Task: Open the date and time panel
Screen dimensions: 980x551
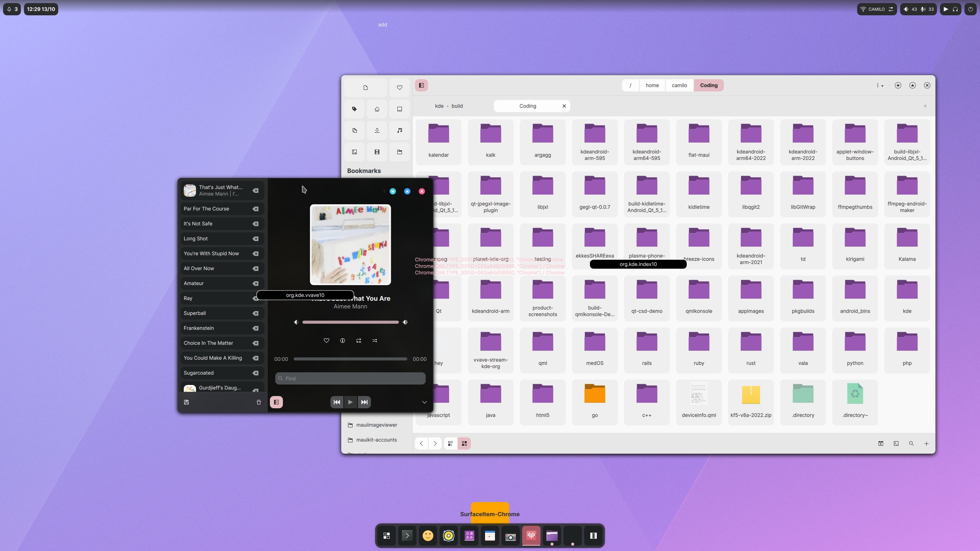Action: point(41,9)
